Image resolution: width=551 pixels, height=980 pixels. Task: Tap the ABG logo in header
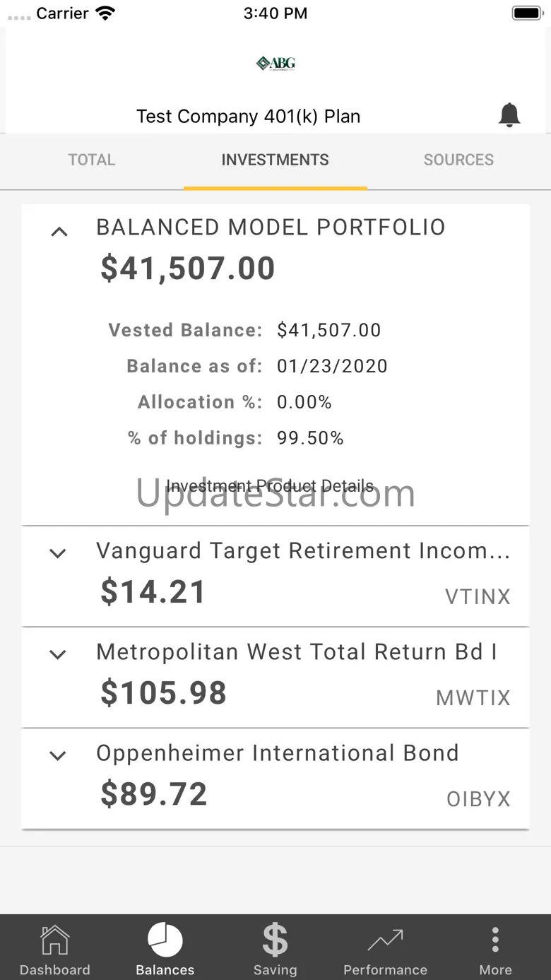275,64
